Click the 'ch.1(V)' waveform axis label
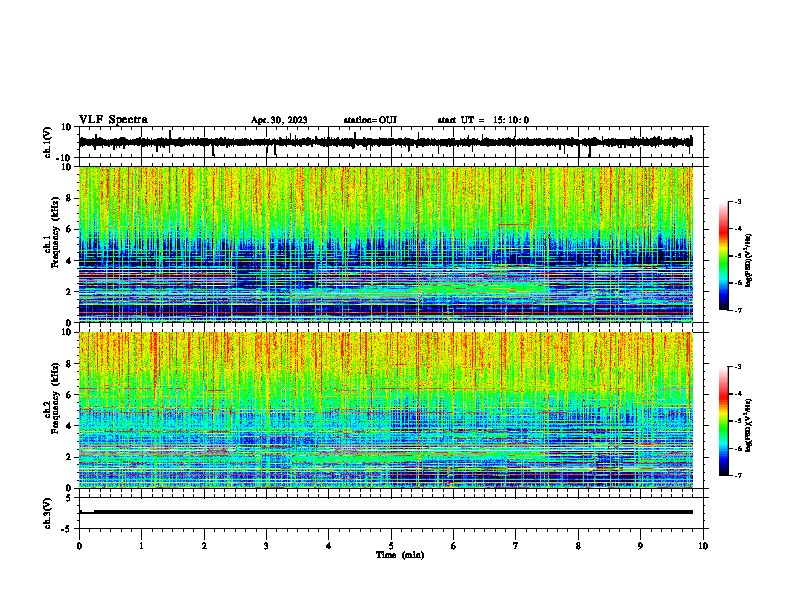The height and width of the screenshot is (612, 792). tap(48, 142)
